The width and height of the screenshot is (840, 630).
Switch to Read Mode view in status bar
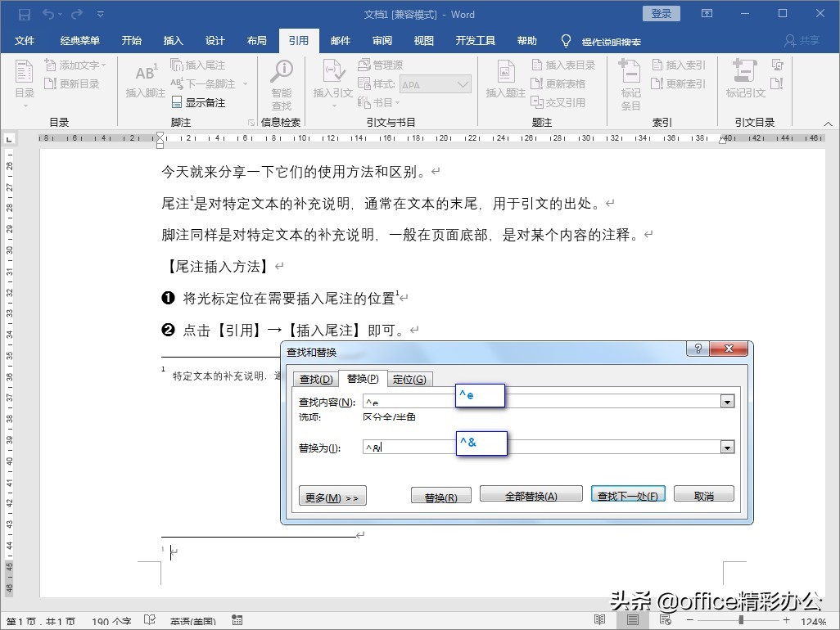[x=600, y=621]
